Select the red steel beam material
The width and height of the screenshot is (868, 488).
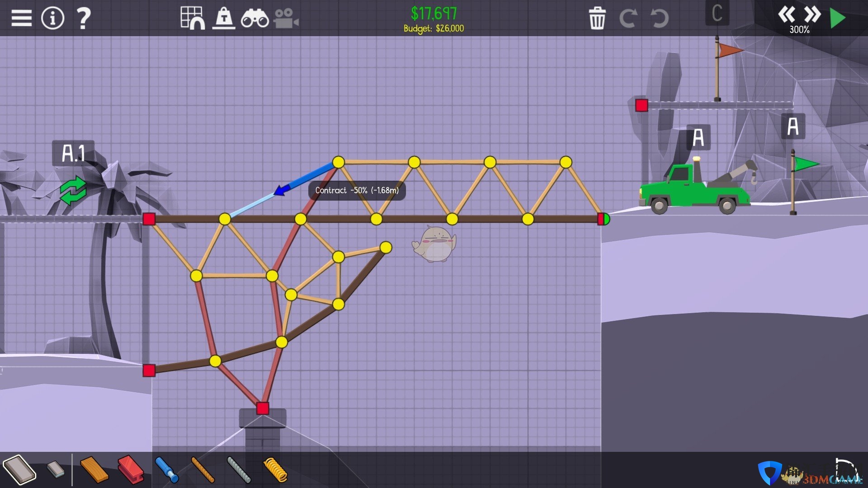(x=131, y=469)
